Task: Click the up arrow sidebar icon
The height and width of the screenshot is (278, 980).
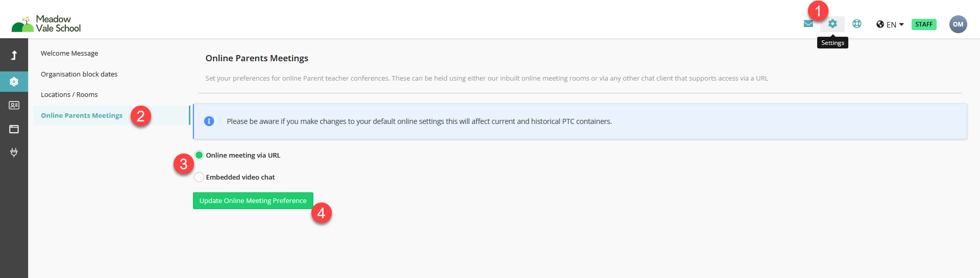Action: pos(14,55)
